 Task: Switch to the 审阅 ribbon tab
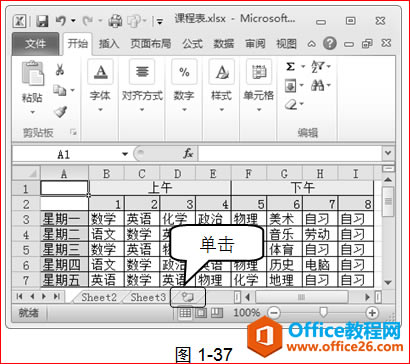point(255,44)
